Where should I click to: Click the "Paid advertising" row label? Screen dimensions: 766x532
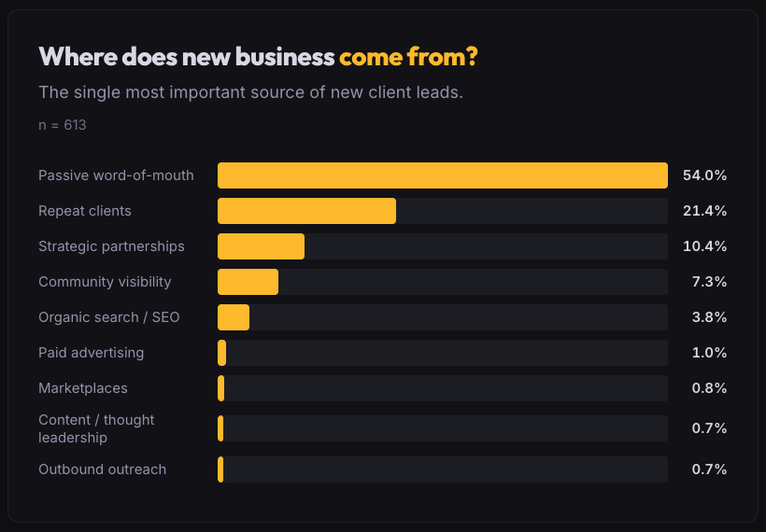(x=91, y=353)
